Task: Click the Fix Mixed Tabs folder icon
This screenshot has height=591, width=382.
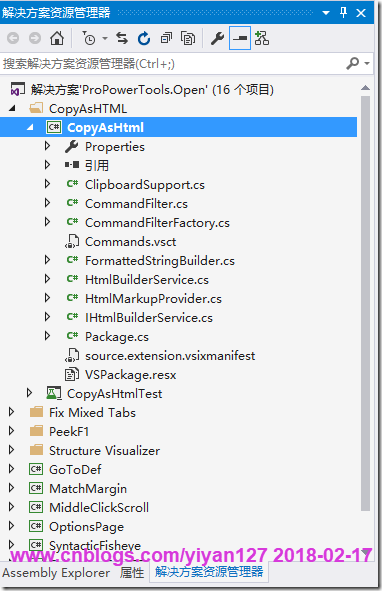Action: [36, 412]
